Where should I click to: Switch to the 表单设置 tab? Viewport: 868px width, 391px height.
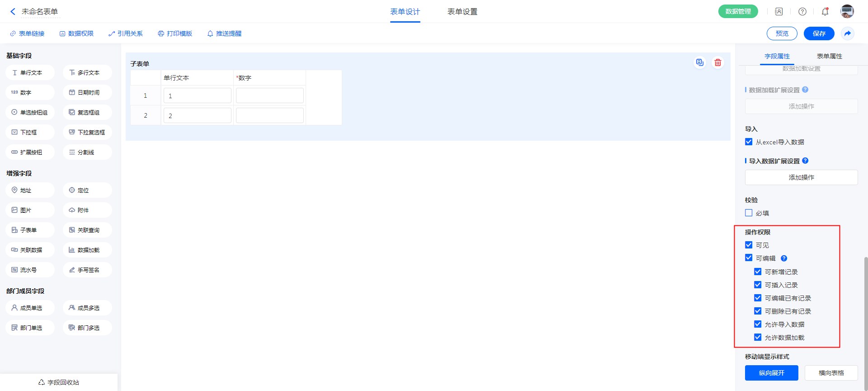click(462, 12)
